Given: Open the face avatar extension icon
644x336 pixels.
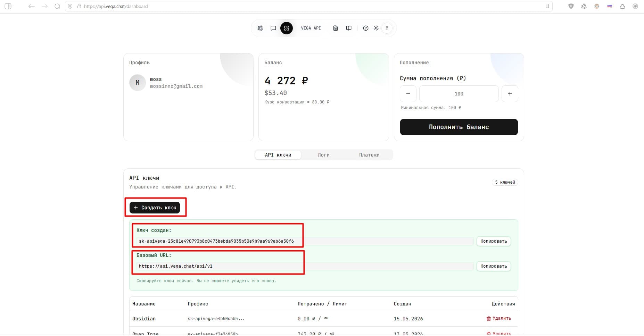Looking at the screenshot, I should point(597,6).
